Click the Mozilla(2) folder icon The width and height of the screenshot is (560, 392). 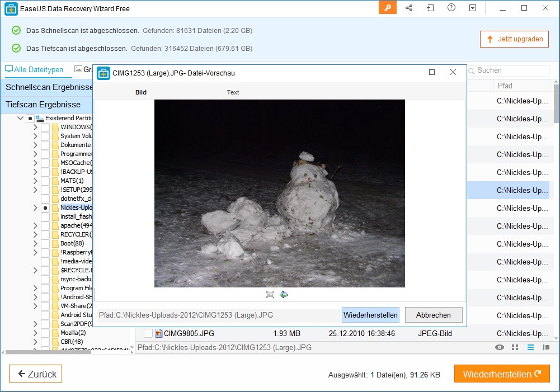pos(55,333)
